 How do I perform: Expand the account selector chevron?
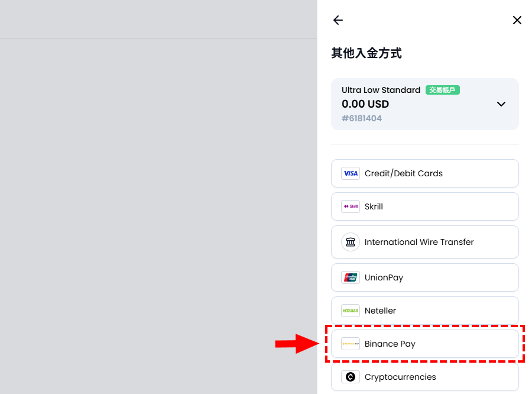coord(501,104)
